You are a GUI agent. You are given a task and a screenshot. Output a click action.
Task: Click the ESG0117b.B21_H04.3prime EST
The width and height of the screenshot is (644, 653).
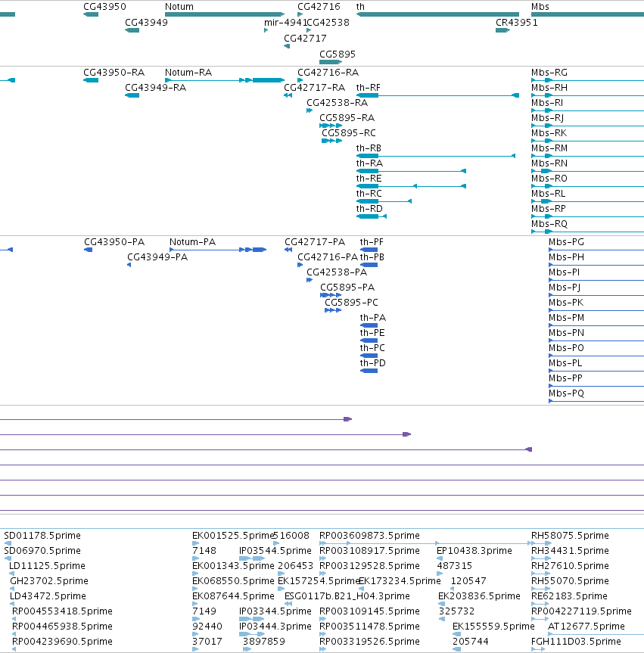tap(288, 604)
